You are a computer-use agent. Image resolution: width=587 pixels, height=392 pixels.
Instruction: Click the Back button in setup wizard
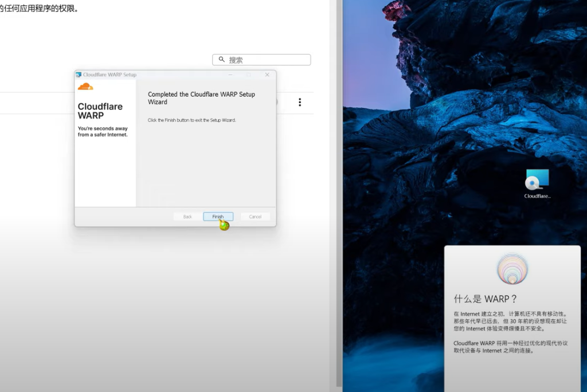pyautogui.click(x=187, y=217)
